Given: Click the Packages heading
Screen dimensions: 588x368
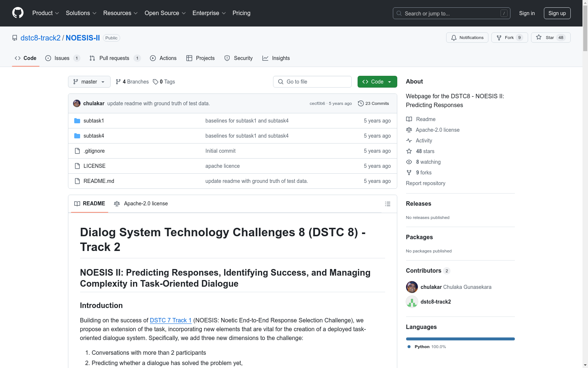Looking at the screenshot, I should [x=419, y=237].
